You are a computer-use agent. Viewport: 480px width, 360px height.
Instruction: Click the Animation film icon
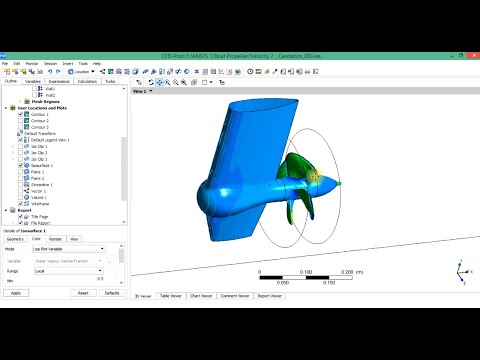tap(258, 71)
